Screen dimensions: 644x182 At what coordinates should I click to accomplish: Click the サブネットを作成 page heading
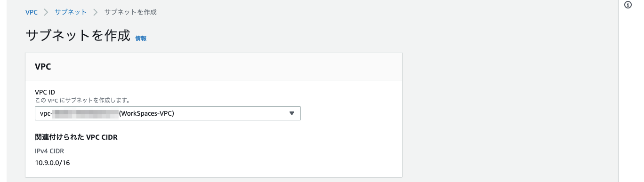(x=78, y=36)
